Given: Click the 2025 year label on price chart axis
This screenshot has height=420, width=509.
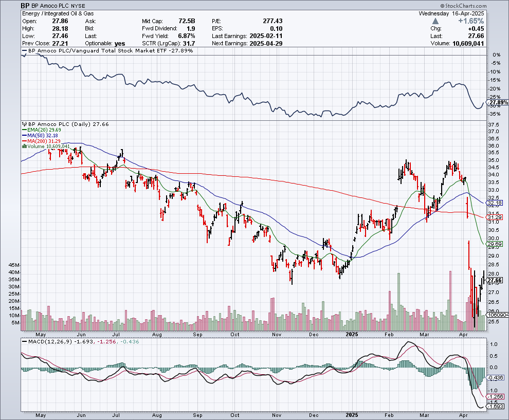Looking at the screenshot, I should (x=352, y=334).
